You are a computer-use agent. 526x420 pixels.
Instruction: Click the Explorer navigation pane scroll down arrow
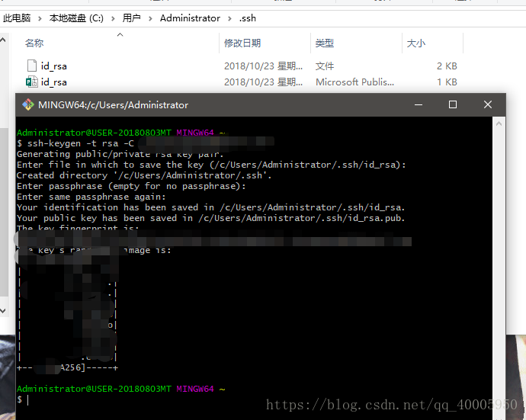point(3,311)
